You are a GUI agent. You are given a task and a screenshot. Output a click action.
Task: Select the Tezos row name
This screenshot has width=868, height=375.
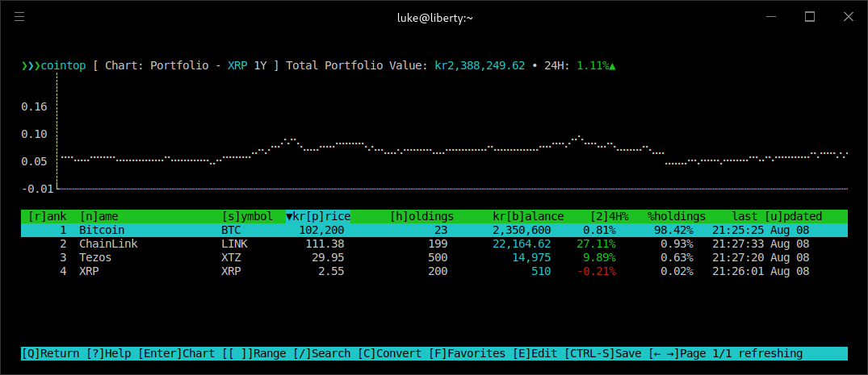[x=95, y=258]
